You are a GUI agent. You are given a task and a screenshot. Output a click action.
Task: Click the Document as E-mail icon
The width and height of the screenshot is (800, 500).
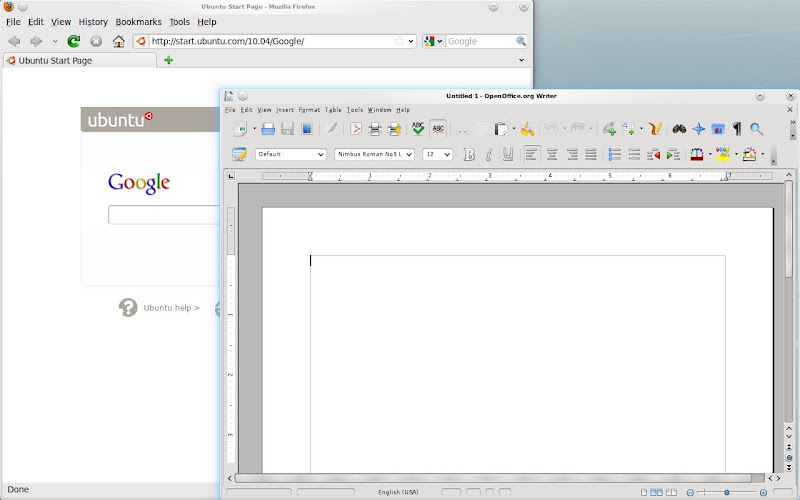307,129
